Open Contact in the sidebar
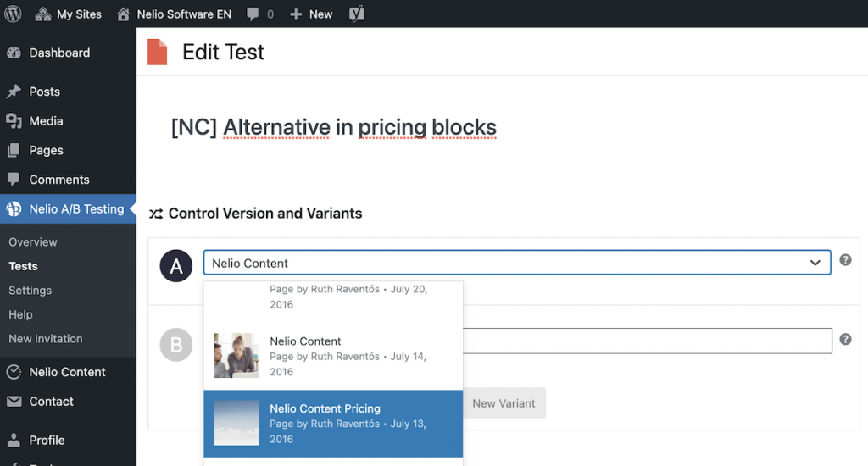The width and height of the screenshot is (868, 466). (68, 402)
